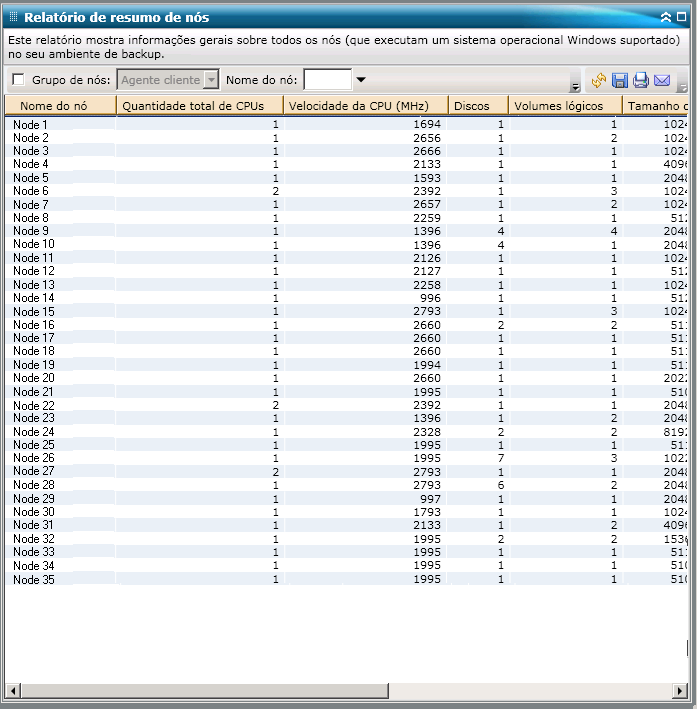The image size is (697, 709).
Task: Sort by Nome do nó column header
Action: (61, 106)
